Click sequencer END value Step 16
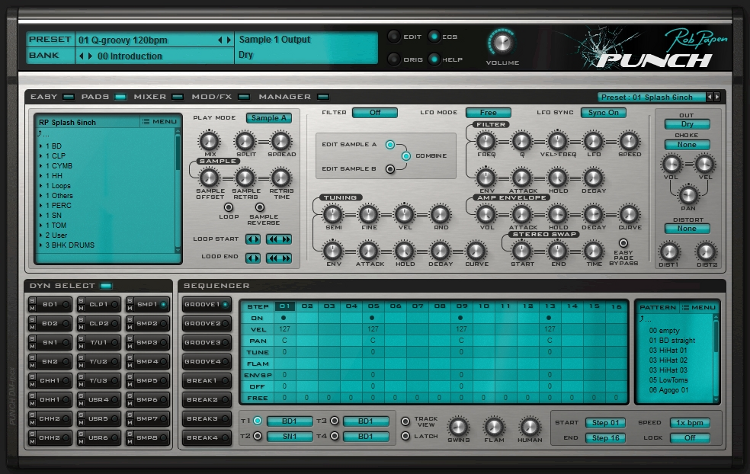The image size is (750, 474). (x=606, y=438)
